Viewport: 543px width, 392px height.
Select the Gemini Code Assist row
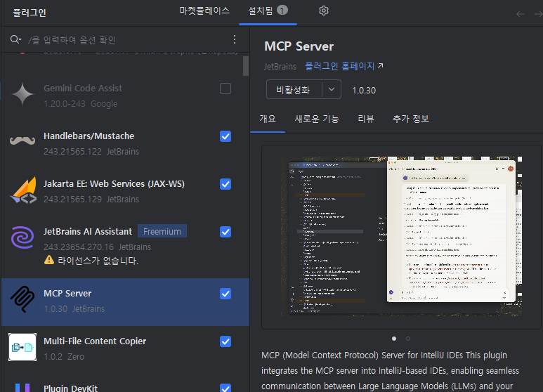coord(125,96)
